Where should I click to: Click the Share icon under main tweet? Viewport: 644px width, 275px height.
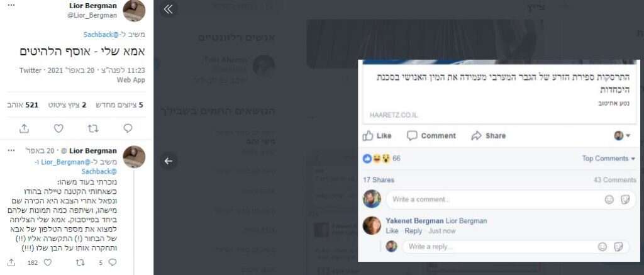tap(25, 128)
